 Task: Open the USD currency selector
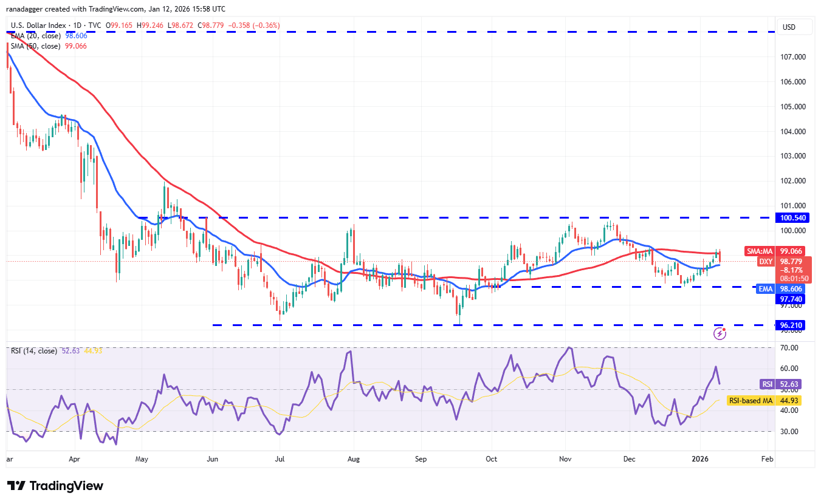pyautogui.click(x=789, y=27)
